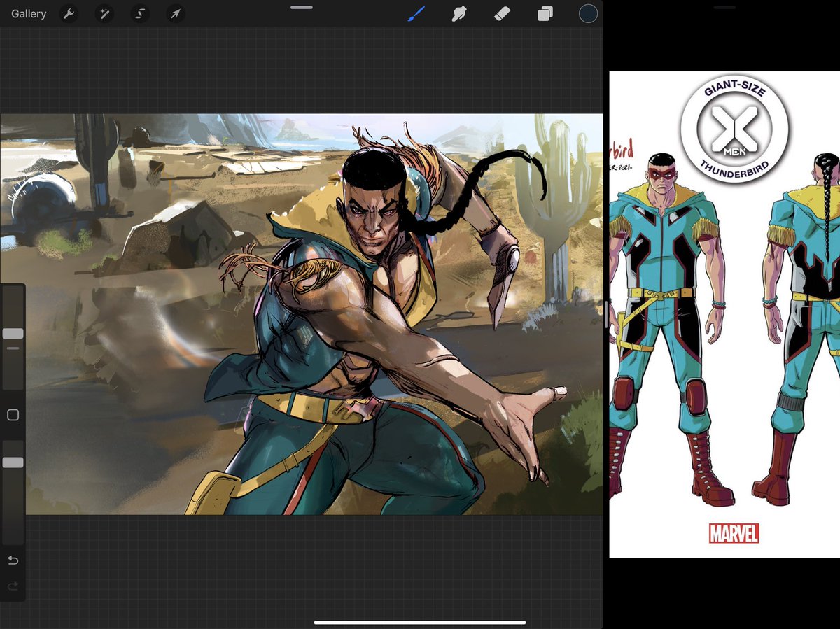This screenshot has height=629, width=840.
Task: Open the Gallery
Action: 29,14
